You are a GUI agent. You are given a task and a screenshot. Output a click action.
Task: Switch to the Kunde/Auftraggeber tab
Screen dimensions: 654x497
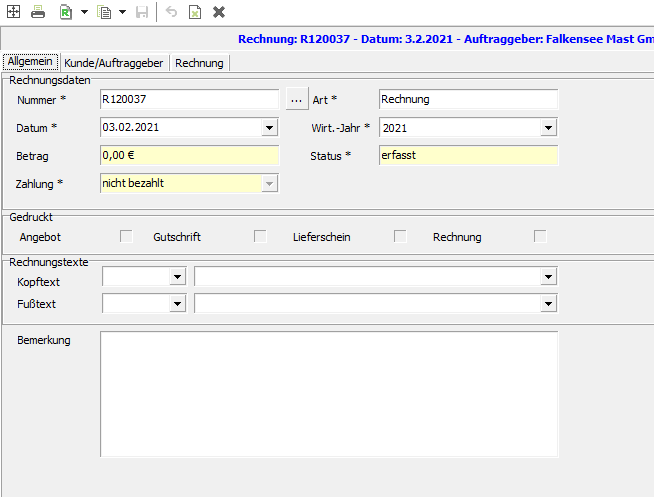(113, 63)
